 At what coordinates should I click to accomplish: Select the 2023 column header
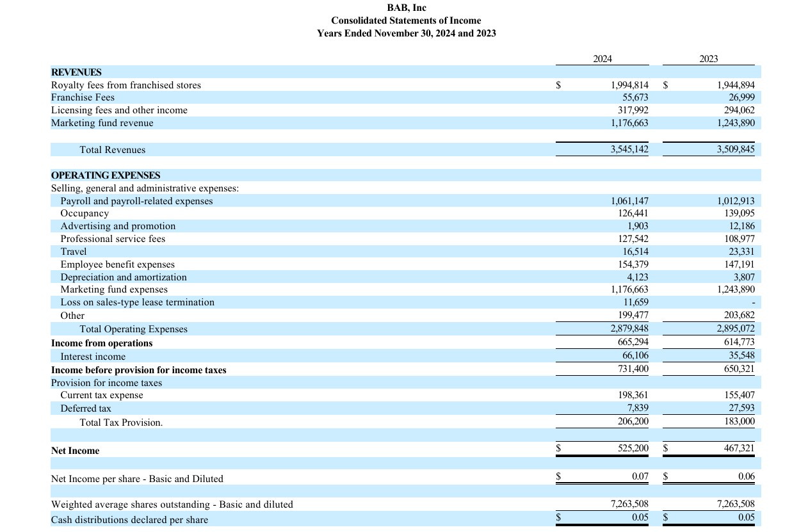pos(709,59)
